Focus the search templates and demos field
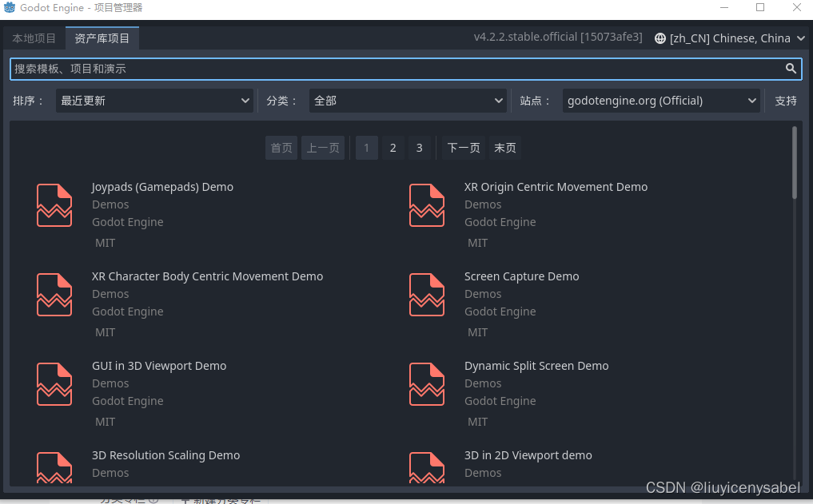The height and width of the screenshot is (504, 813). 406,69
